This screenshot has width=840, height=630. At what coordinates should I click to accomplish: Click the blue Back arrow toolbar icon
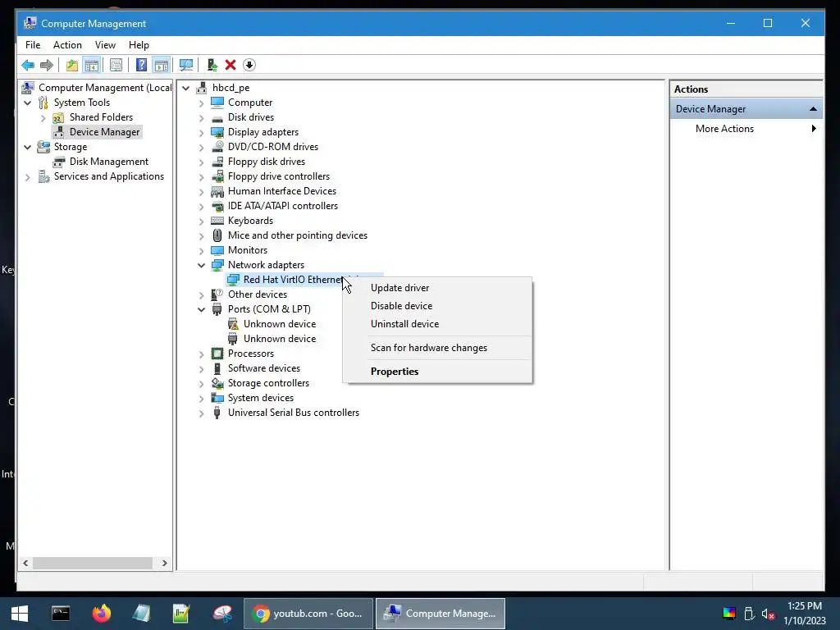click(28, 66)
